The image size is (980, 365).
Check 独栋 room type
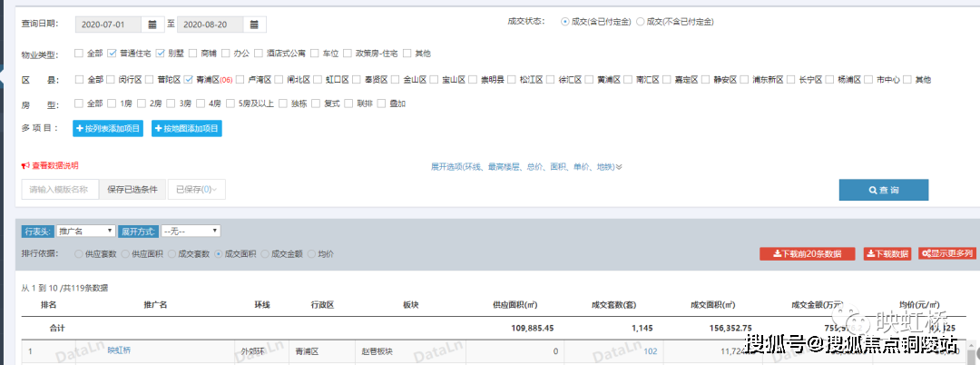tap(283, 104)
